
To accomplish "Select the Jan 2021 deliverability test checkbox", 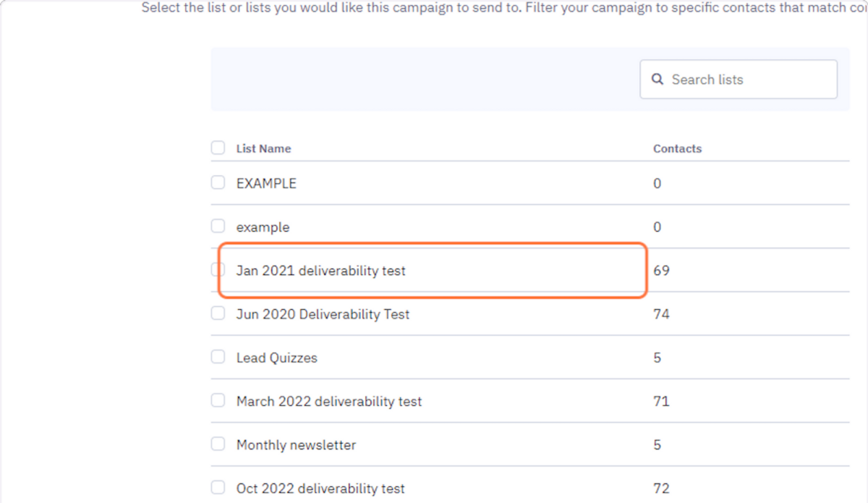I will (x=218, y=269).
